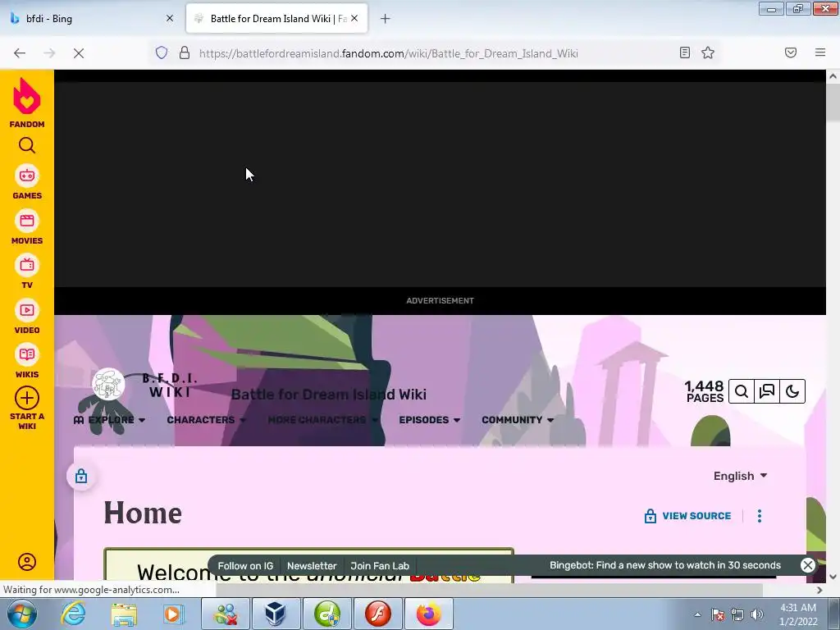Viewport: 840px width, 630px height.
Task: Stop page loading with X button
Action: tap(78, 53)
